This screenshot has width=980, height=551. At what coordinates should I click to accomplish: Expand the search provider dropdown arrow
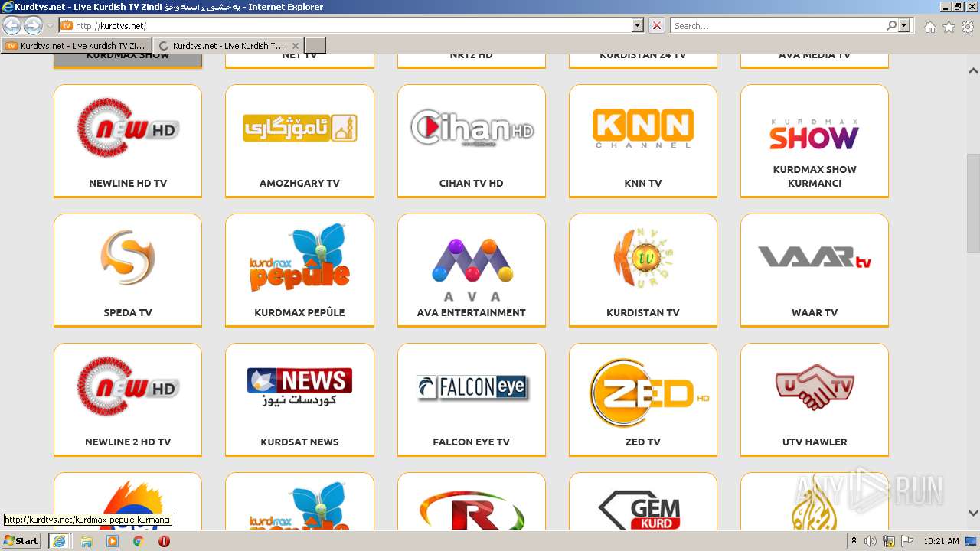905,25
